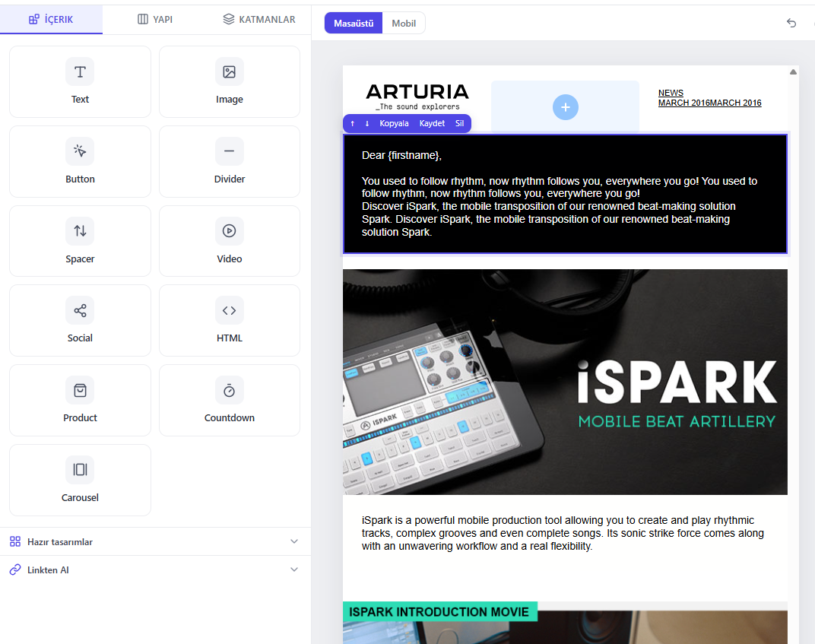
Task: Select the Image content block
Action: pyautogui.click(x=230, y=81)
